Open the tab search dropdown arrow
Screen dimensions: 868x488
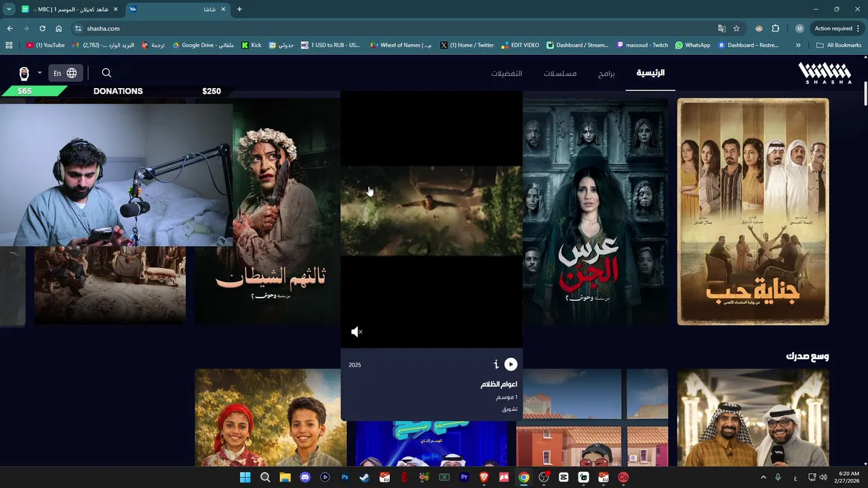pos(9,9)
